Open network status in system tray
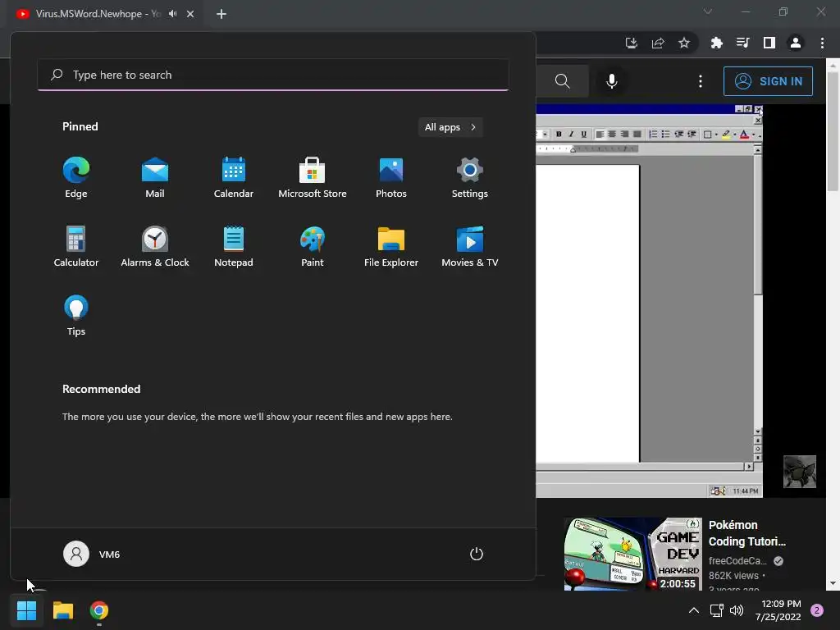 [x=716, y=610]
